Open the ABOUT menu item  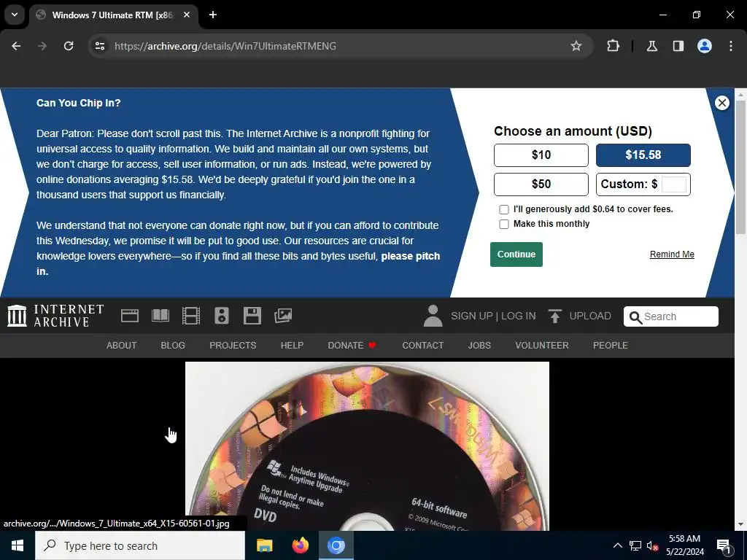[x=122, y=345]
